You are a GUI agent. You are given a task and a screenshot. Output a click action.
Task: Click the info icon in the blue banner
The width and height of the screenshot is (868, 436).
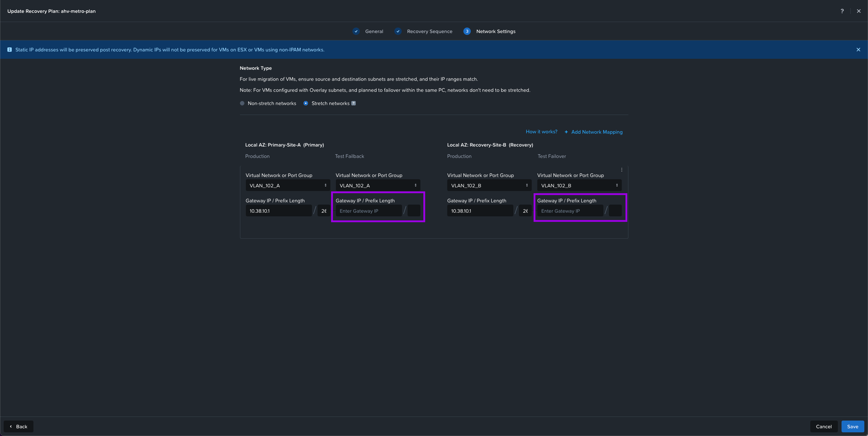click(x=10, y=50)
